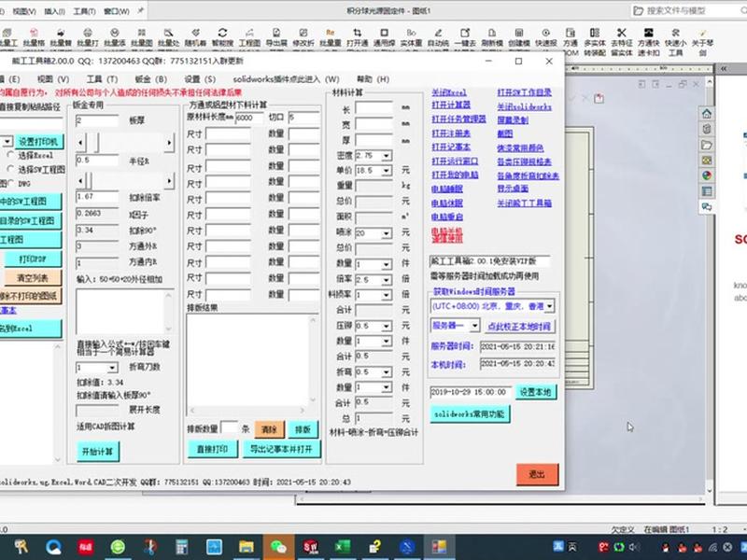Click the 通用焊 toolbar icon
This screenshot has width=747, height=560.
coord(384,33)
